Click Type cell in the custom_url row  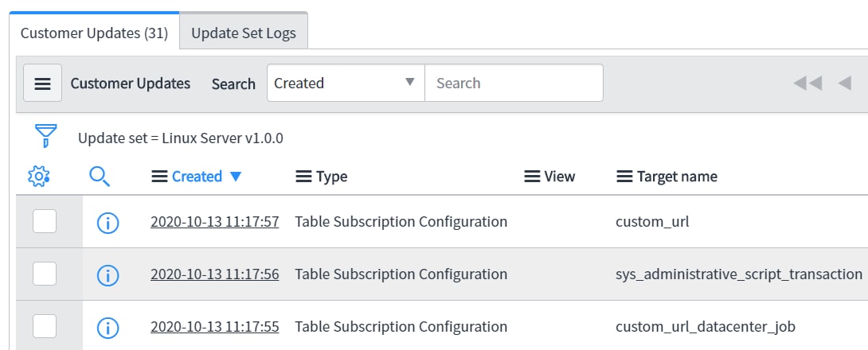click(x=401, y=222)
